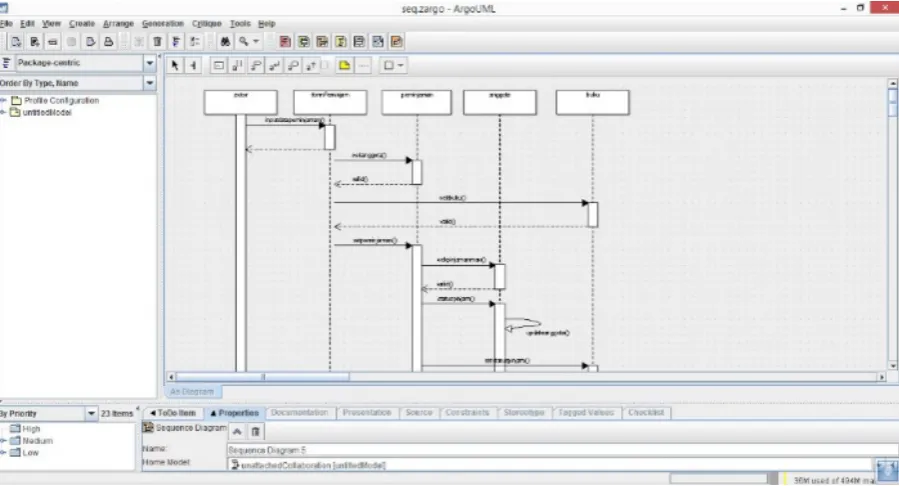Click the Home Model field
Image resolution: width=899 pixels, height=486 pixels.
(x=549, y=465)
